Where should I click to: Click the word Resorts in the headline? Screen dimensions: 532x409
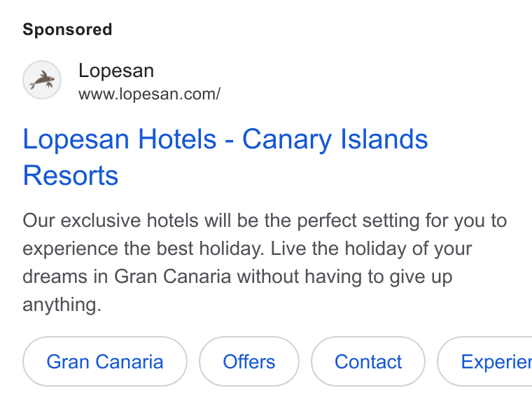click(71, 176)
